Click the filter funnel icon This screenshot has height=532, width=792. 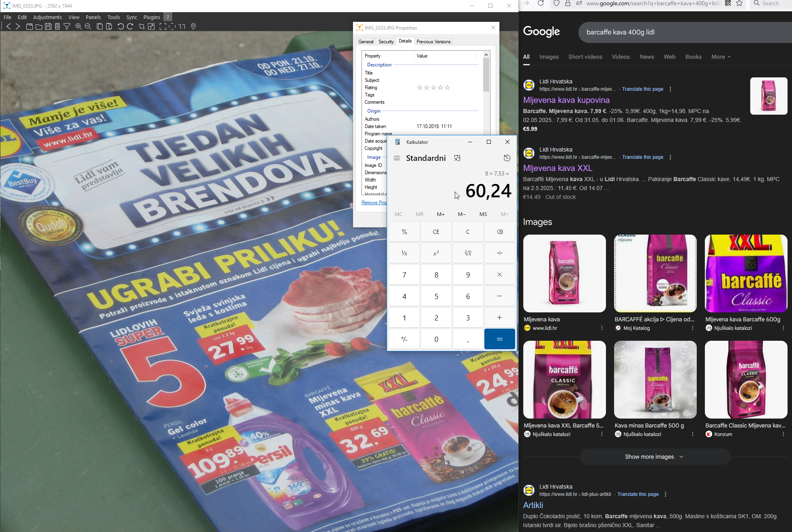[x=67, y=26]
